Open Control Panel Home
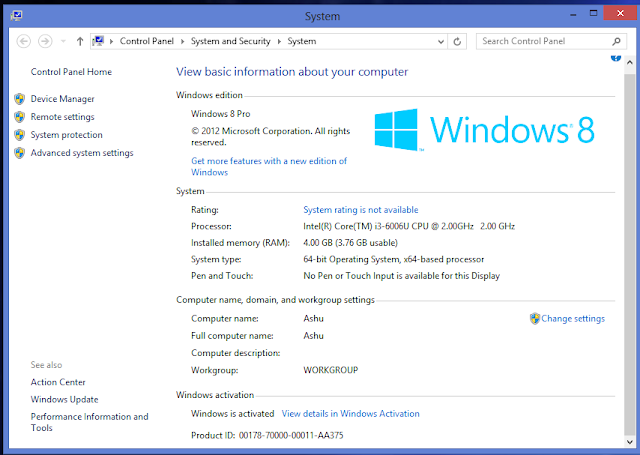The height and width of the screenshot is (455, 640). (71, 72)
